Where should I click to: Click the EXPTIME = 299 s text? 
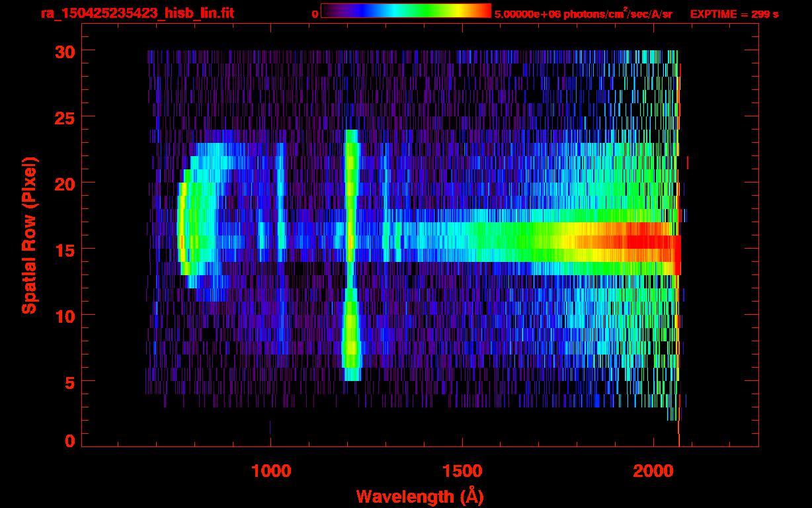pyautogui.click(x=734, y=14)
